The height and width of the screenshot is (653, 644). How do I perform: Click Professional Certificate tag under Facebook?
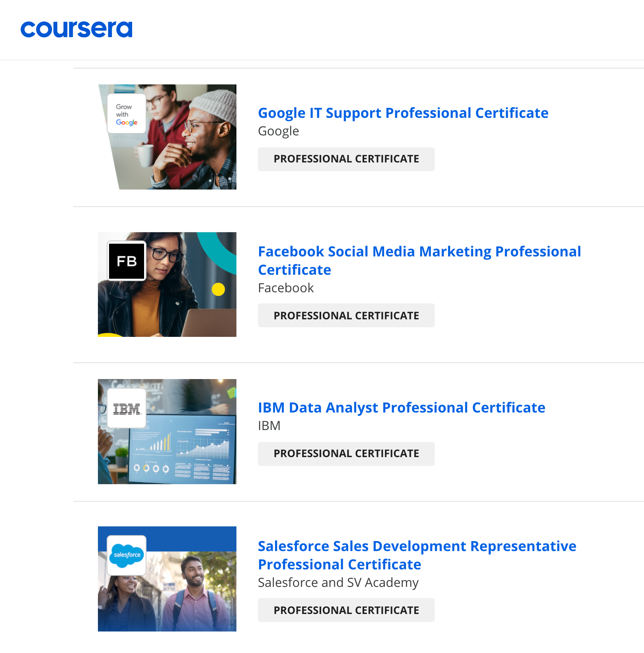346,316
